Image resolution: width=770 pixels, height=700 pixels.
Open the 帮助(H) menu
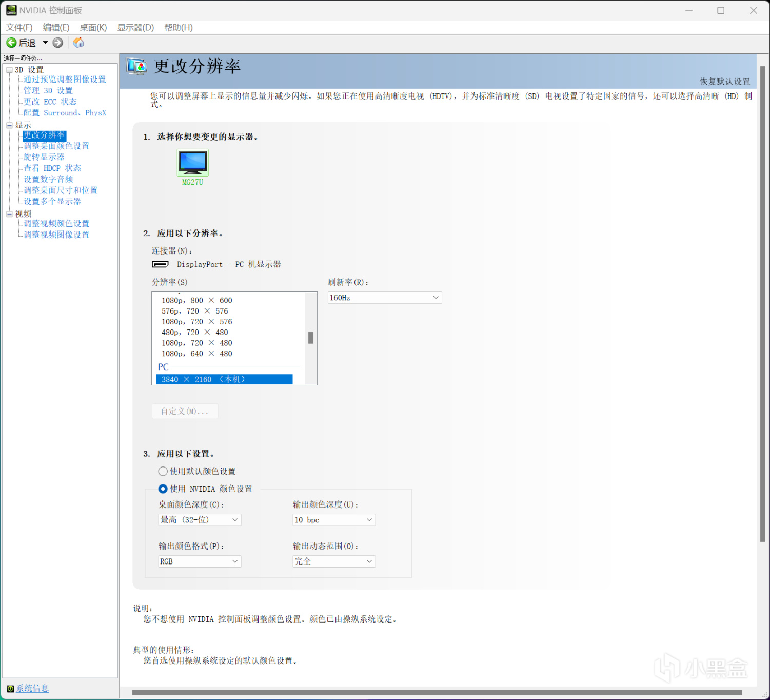click(x=179, y=28)
